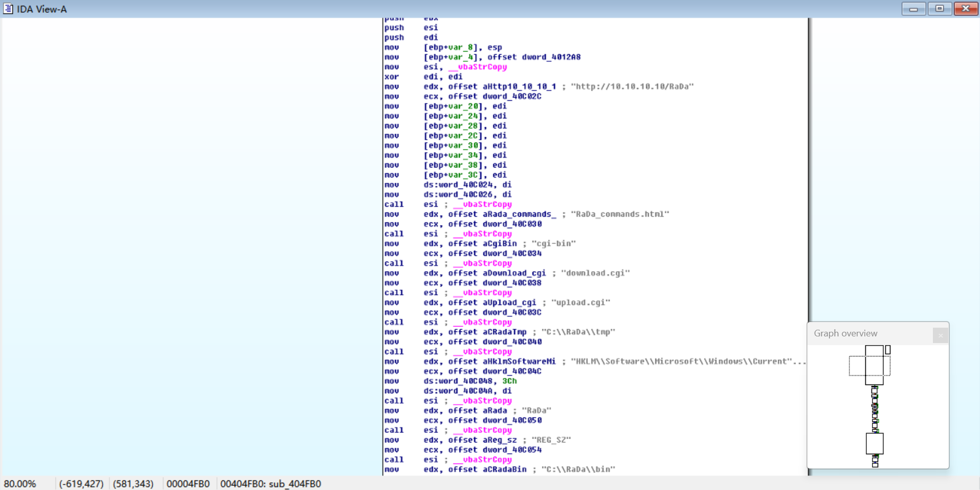
Task: Click the aRada offset name
Action: click(495, 411)
